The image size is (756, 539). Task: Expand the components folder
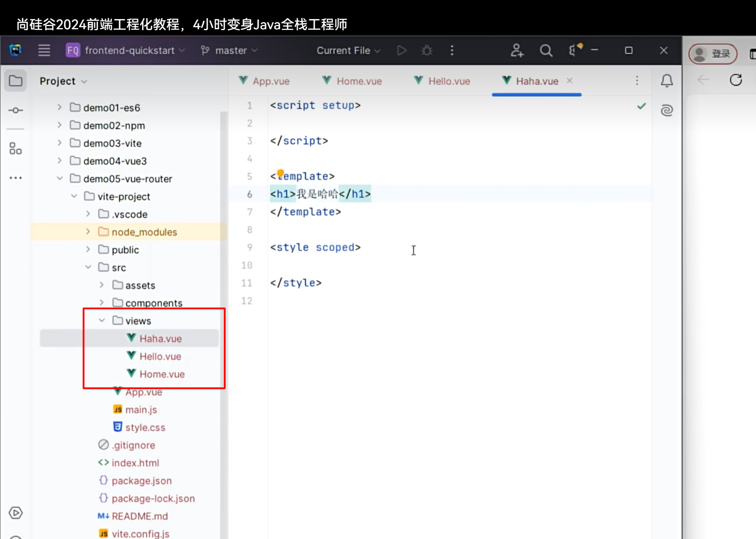pos(102,303)
